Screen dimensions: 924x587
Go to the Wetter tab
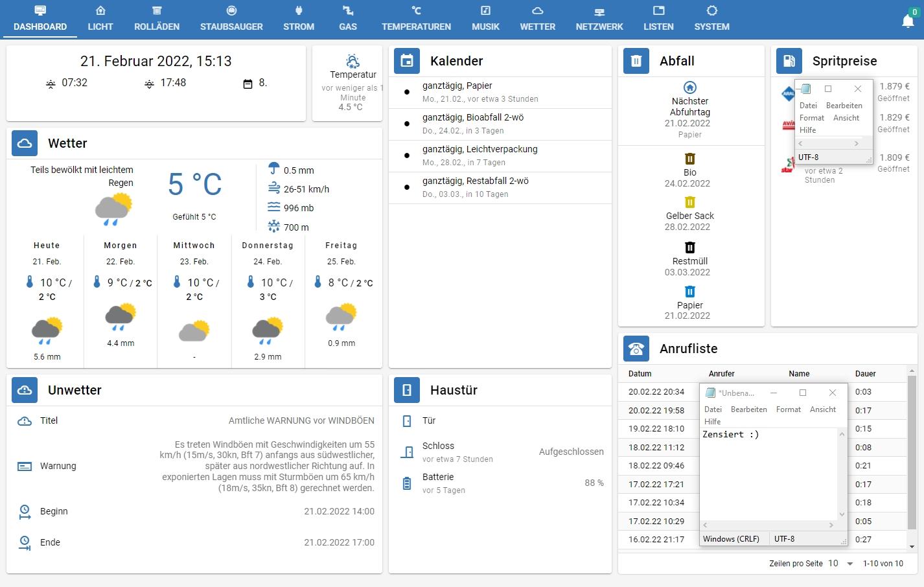click(x=538, y=19)
